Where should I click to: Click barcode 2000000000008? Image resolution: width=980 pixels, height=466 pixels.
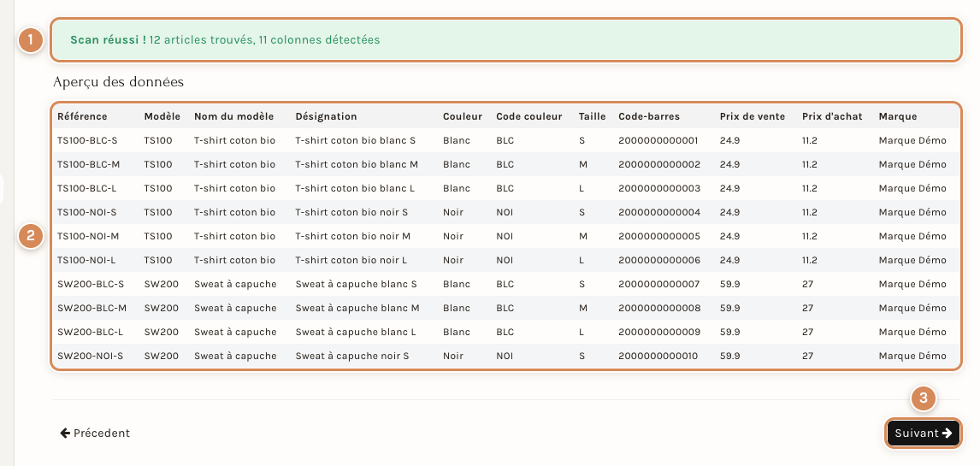point(659,308)
